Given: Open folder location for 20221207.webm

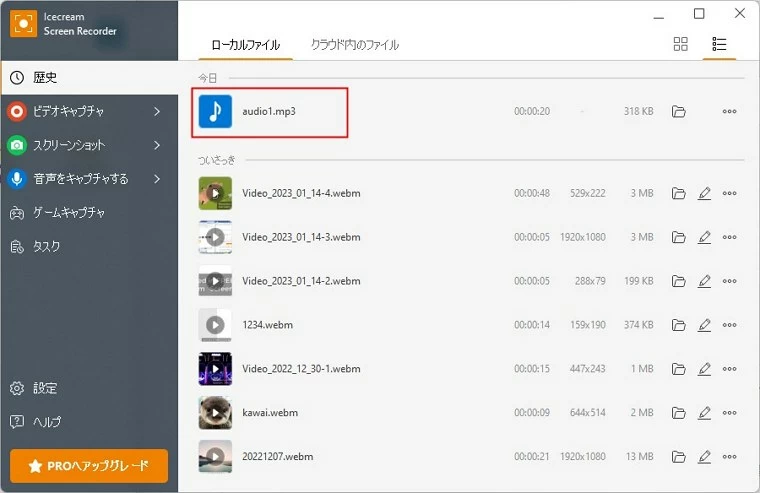Looking at the screenshot, I should point(679,457).
